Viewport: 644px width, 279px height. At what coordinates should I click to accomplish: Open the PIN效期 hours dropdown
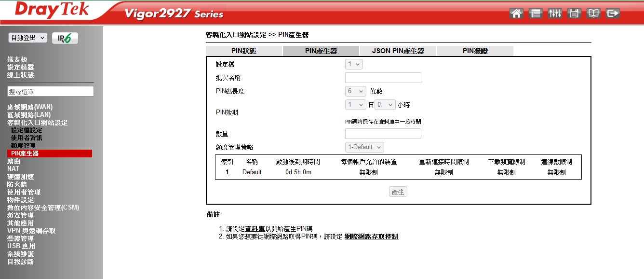385,105
